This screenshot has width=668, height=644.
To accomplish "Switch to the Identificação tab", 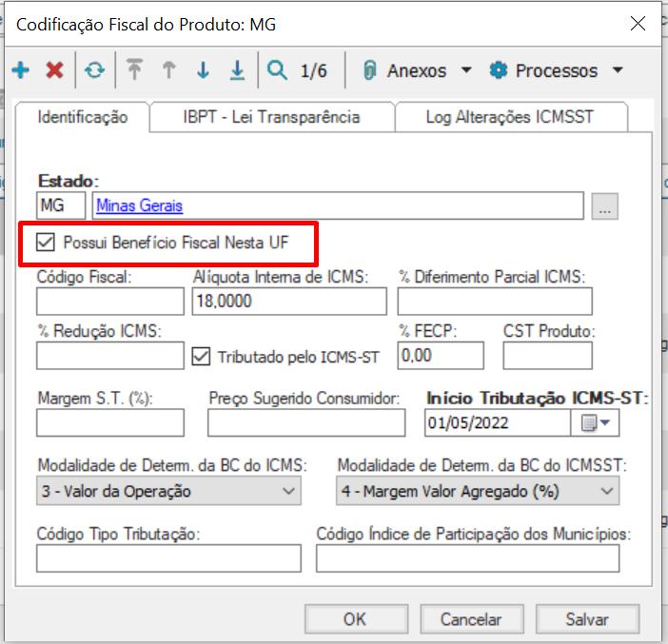I will pyautogui.click(x=83, y=117).
